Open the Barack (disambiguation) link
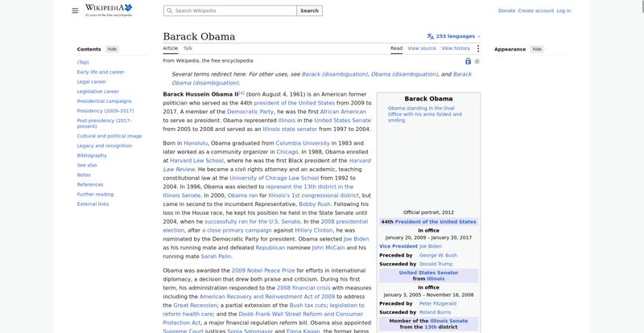 pyautogui.click(x=334, y=74)
